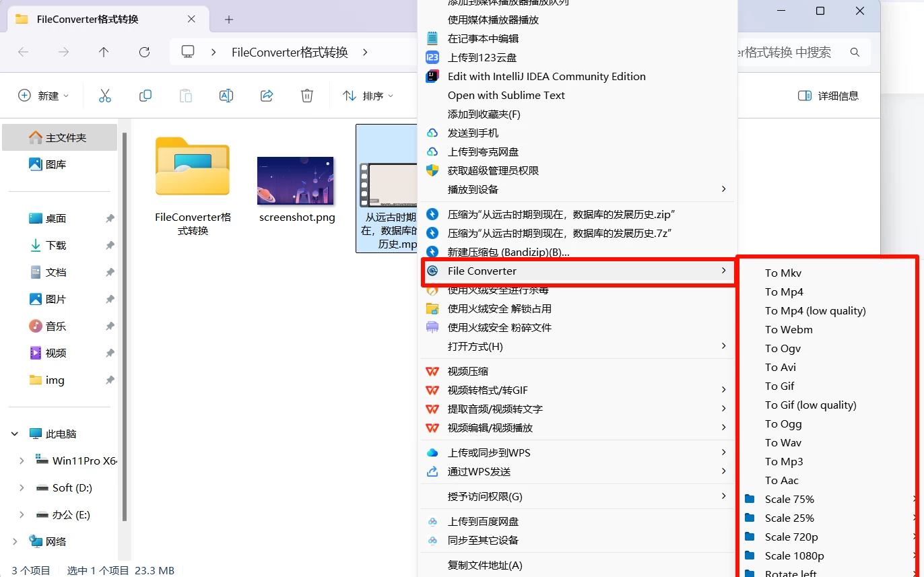Choose To Gif conversion option
924x577 pixels.
pos(780,386)
